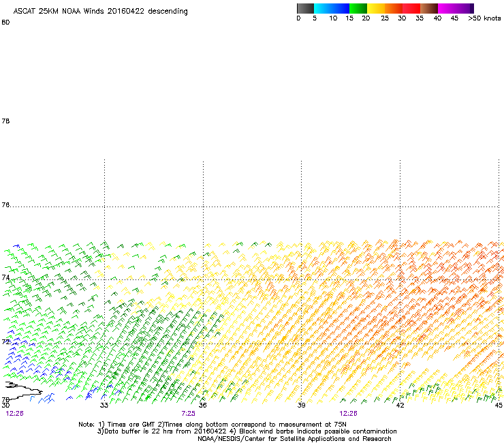This screenshot has height=443, width=504.
Task: Click latitude label 72 on left axis
Action: pyautogui.click(x=5, y=341)
